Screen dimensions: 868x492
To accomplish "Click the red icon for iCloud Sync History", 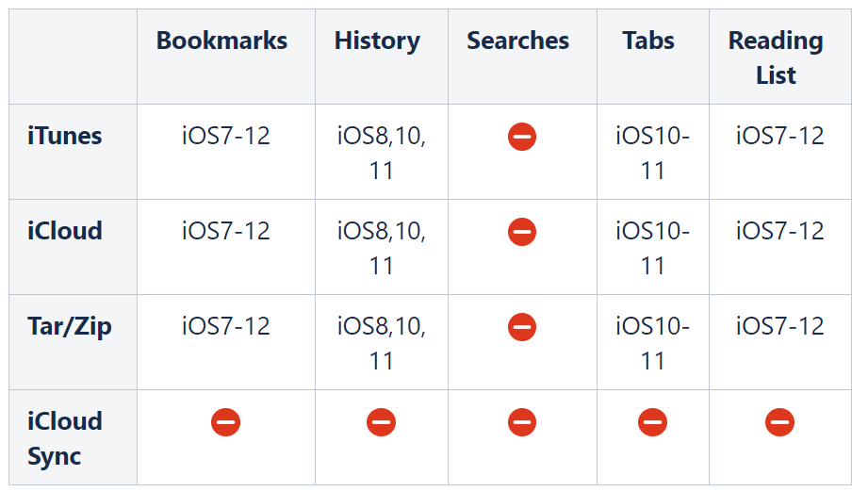I will pos(382,422).
